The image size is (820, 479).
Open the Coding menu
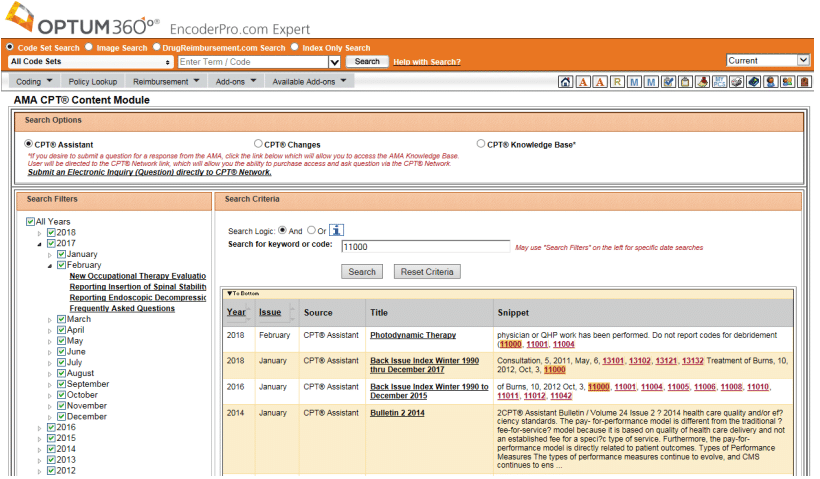[x=34, y=82]
